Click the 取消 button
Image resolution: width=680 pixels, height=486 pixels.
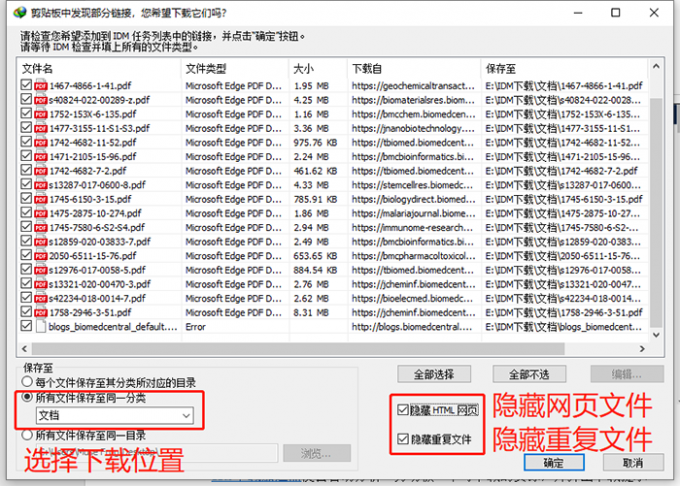coord(633,463)
